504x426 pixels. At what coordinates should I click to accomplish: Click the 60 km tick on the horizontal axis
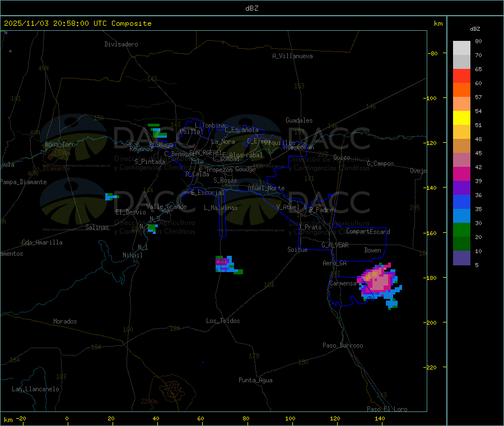pos(200,418)
